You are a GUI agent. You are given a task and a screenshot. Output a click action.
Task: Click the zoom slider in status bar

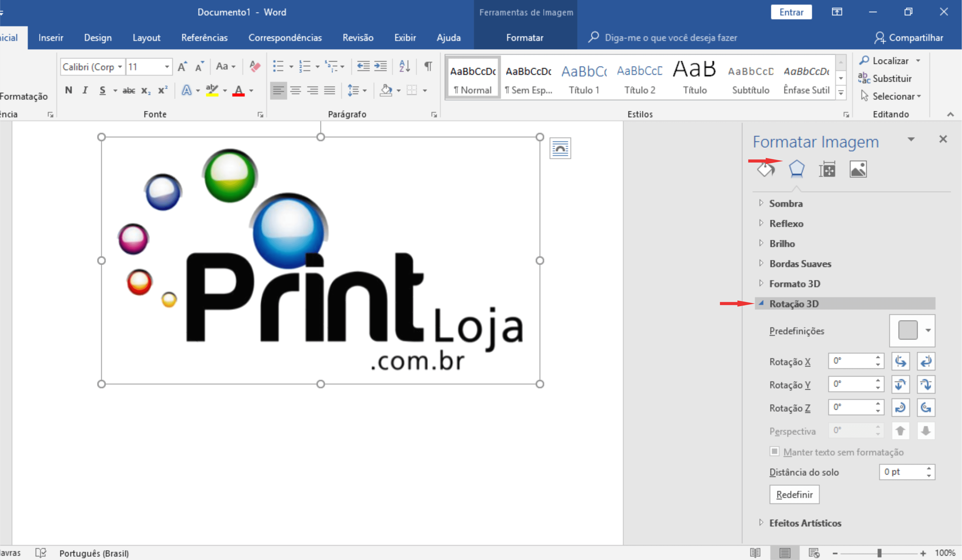(x=879, y=553)
